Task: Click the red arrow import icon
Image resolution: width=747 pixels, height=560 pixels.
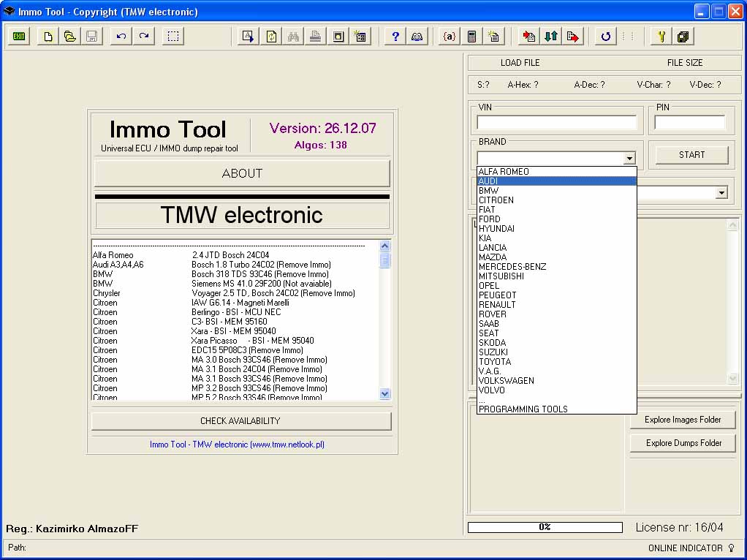Action: 528,37
